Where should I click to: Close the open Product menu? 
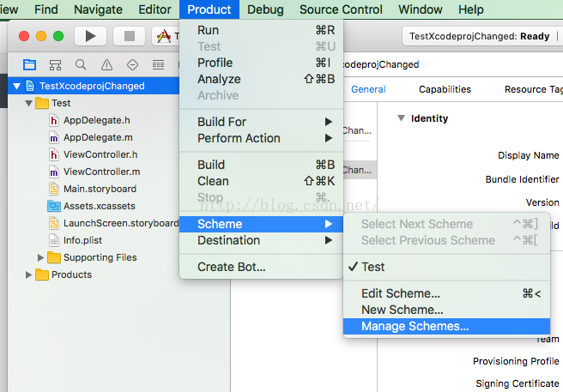pos(209,9)
